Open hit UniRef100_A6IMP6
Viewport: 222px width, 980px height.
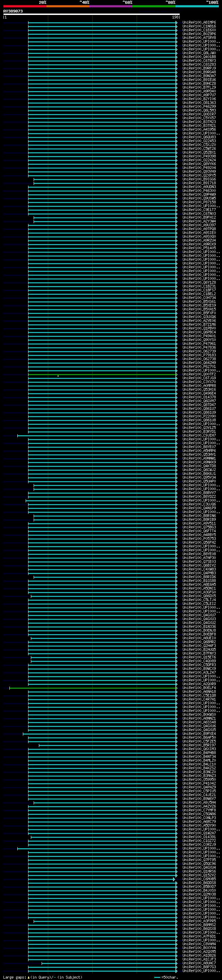(199, 23)
